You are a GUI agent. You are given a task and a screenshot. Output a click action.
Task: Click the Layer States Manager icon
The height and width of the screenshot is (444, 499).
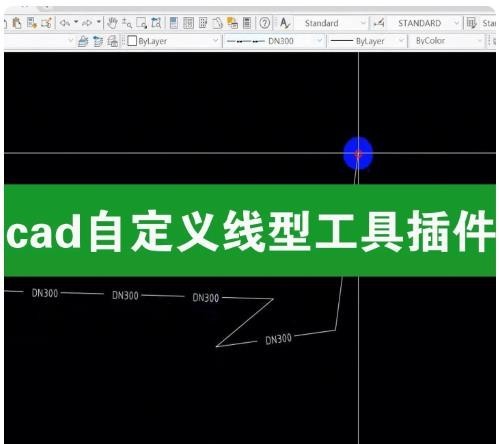click(113, 41)
